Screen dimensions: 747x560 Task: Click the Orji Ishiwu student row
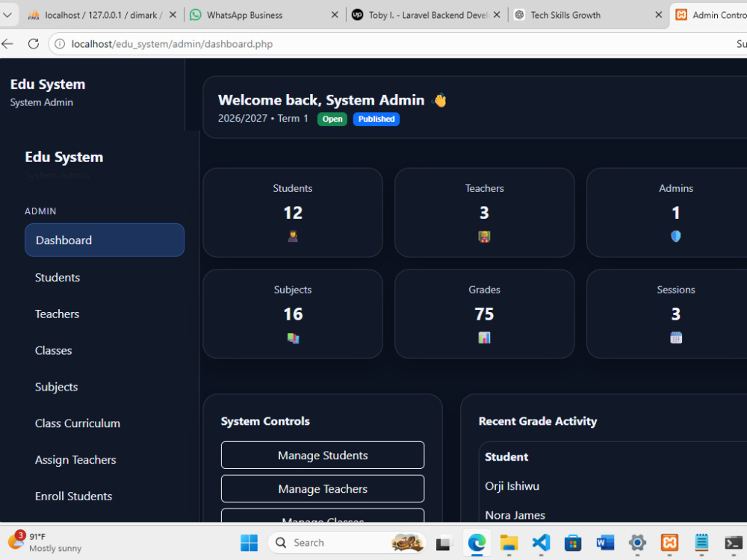coord(613,486)
